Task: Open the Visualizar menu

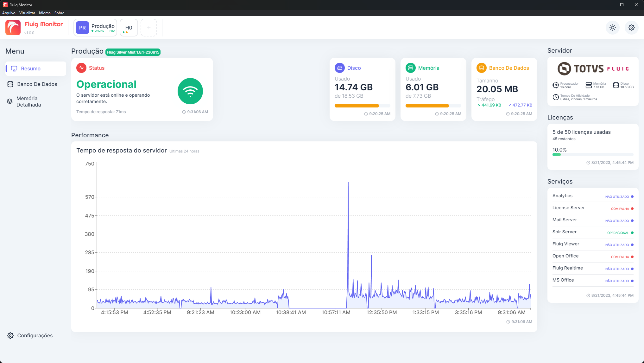Action: point(27,13)
